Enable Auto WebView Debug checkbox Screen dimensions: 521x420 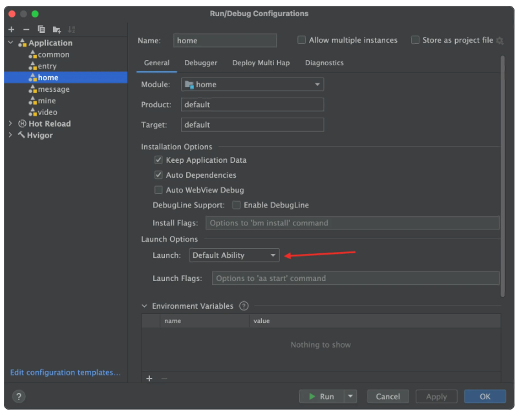[158, 191]
